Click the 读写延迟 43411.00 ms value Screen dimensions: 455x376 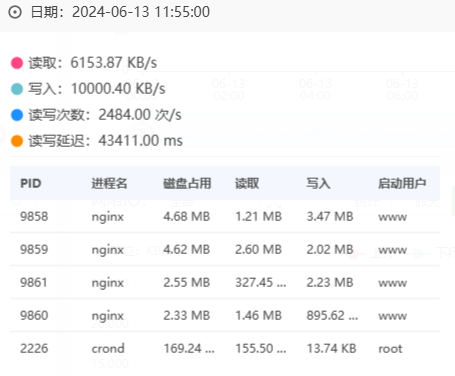[140, 141]
